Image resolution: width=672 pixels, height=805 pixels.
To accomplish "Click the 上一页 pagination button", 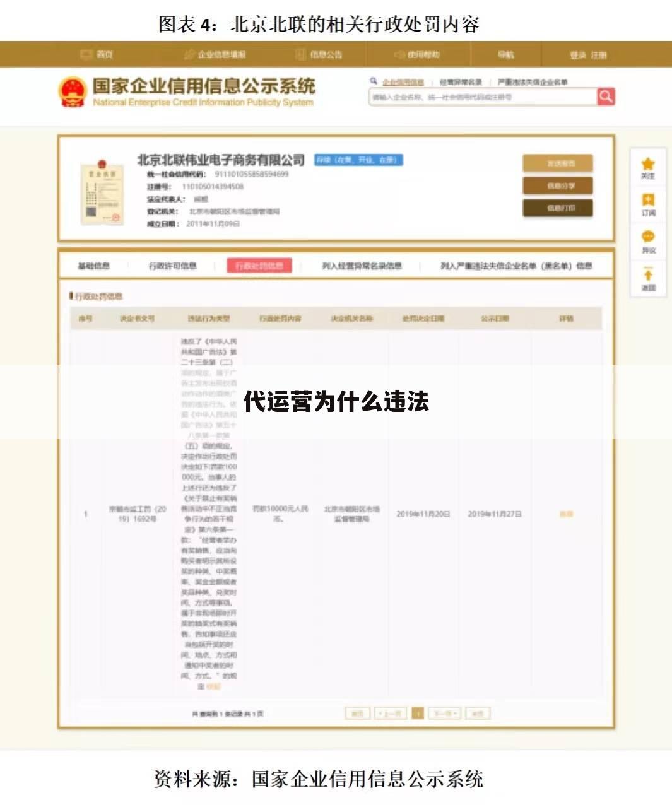I will tap(391, 714).
